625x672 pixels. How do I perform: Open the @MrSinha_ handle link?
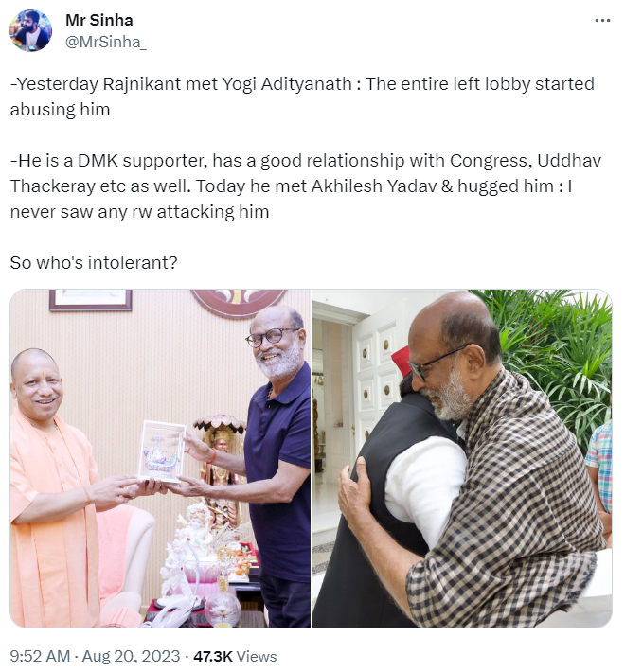click(x=105, y=42)
